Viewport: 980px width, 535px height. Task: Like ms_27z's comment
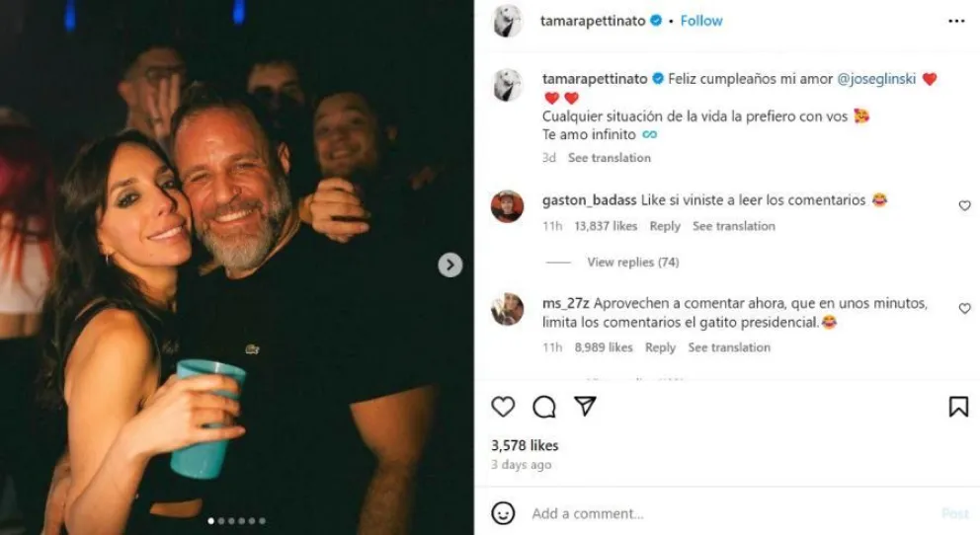(x=964, y=308)
